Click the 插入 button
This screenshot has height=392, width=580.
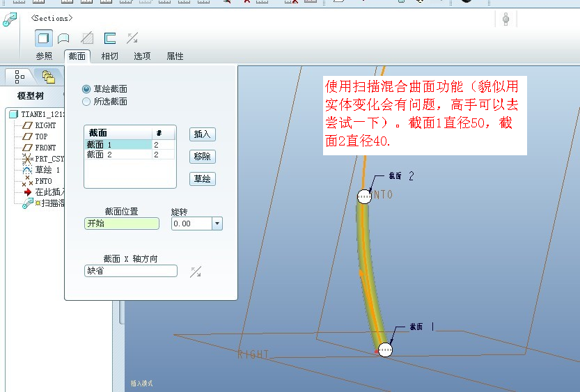[203, 134]
